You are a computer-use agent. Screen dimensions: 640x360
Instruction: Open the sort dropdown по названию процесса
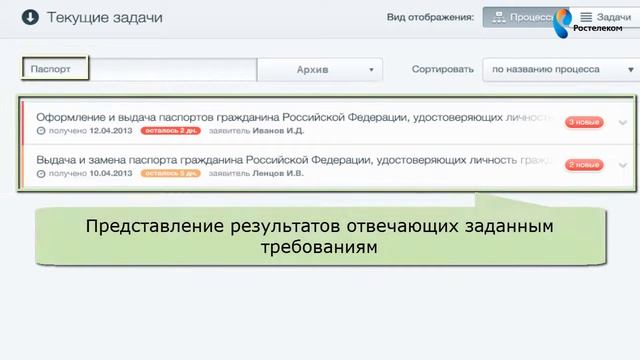coord(562,70)
